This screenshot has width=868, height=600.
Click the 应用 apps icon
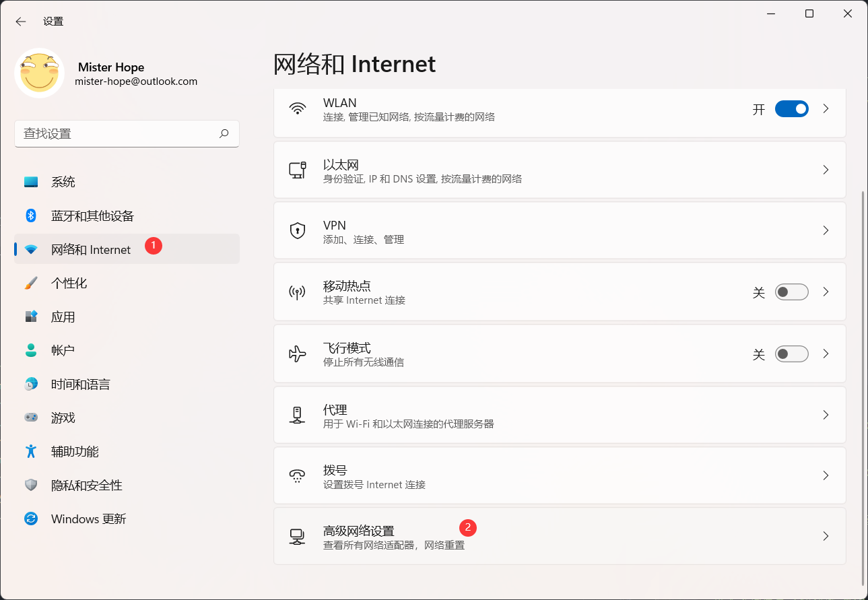(x=31, y=316)
